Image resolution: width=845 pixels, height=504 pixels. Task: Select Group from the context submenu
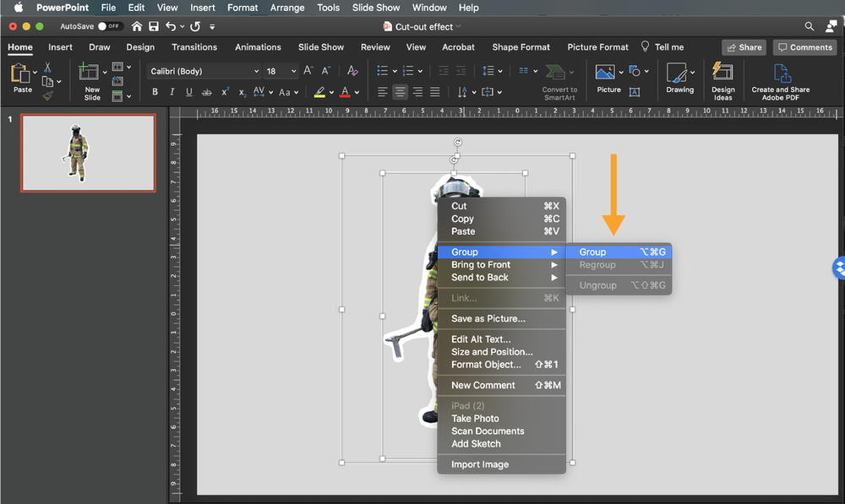(x=592, y=252)
